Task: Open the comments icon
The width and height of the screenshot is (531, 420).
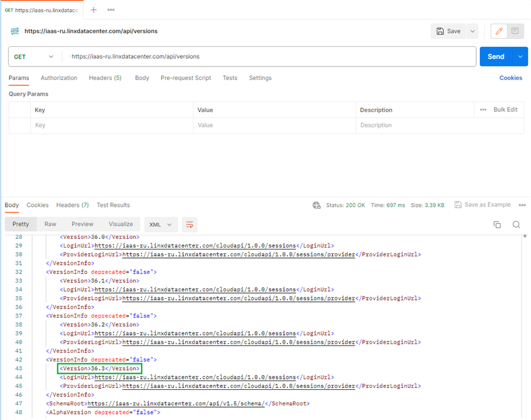Action: (x=515, y=31)
